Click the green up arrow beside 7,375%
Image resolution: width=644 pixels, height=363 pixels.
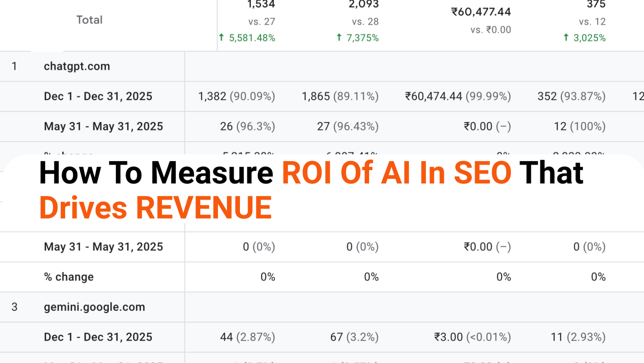339,37
